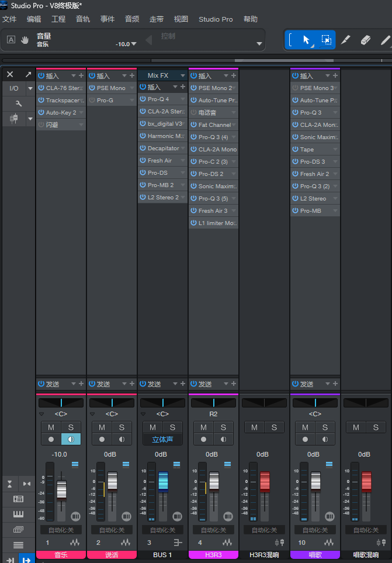Click the hand icon next to 音量
The width and height of the screenshot is (392, 563).
(x=25, y=40)
